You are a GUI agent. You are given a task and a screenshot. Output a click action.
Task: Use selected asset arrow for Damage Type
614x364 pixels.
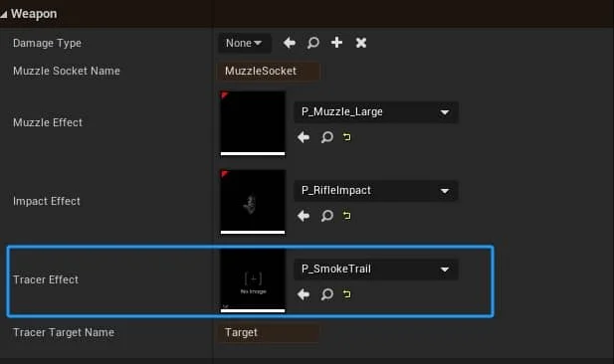[x=290, y=43]
